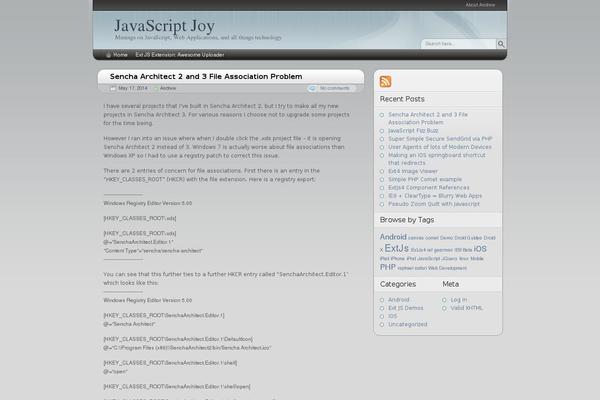Viewport: 600px width, 400px height.
Task: Open the Android category
Action: pyautogui.click(x=399, y=300)
